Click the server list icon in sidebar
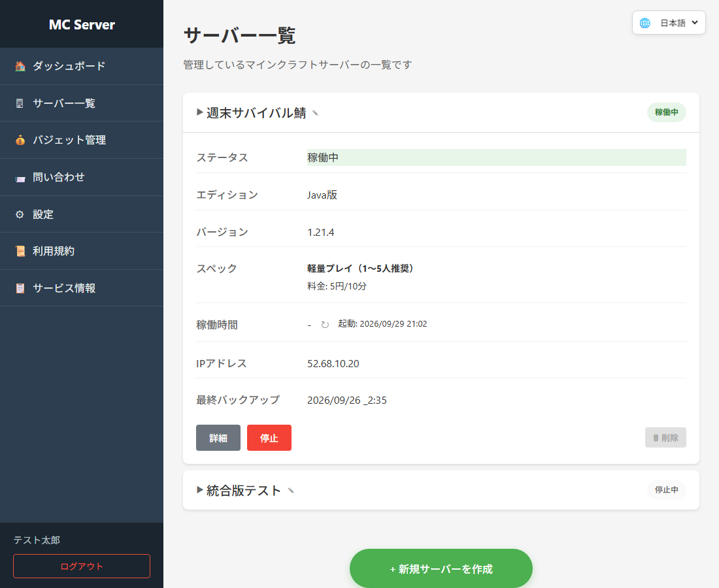The width and height of the screenshot is (719, 588). tap(20, 104)
